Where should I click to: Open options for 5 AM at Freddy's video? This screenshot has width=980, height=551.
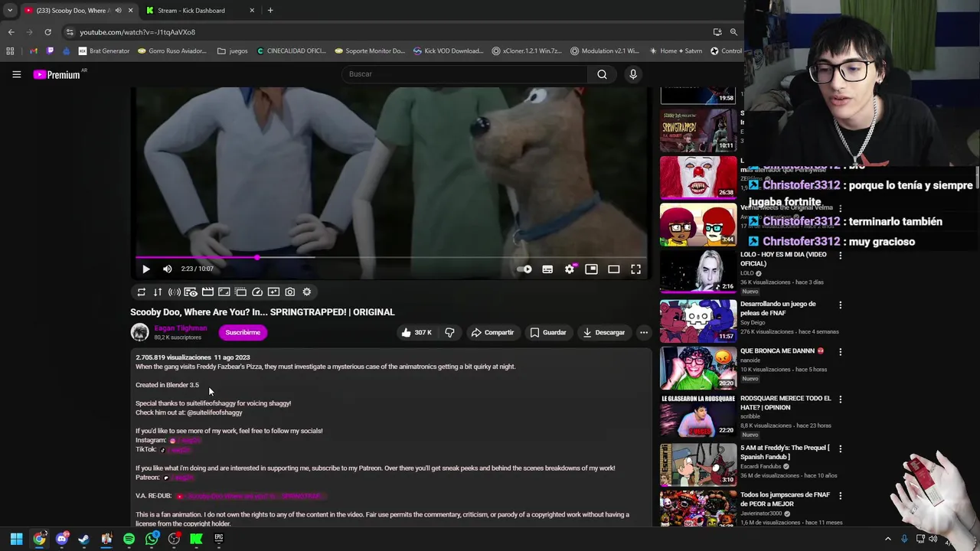point(840,448)
